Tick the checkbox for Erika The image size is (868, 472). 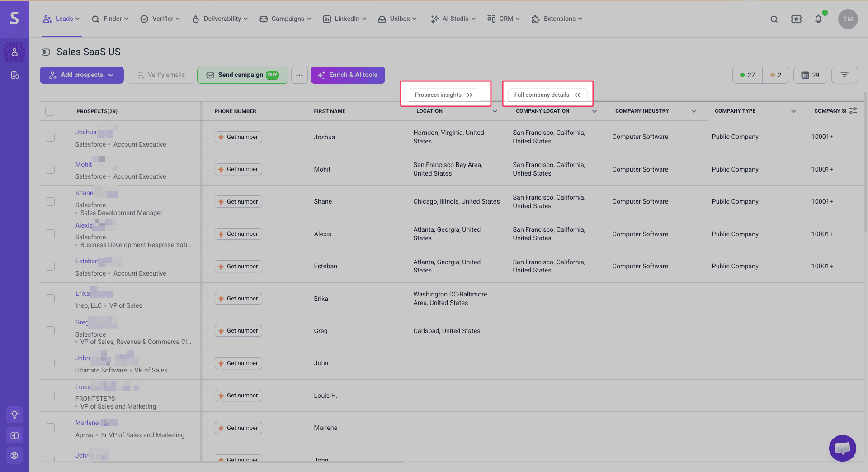tap(50, 299)
